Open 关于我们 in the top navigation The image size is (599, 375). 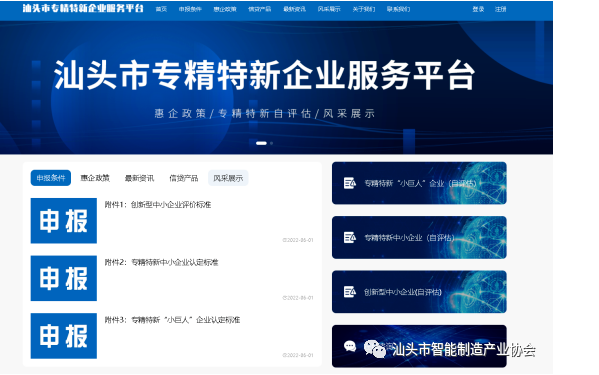364,9
